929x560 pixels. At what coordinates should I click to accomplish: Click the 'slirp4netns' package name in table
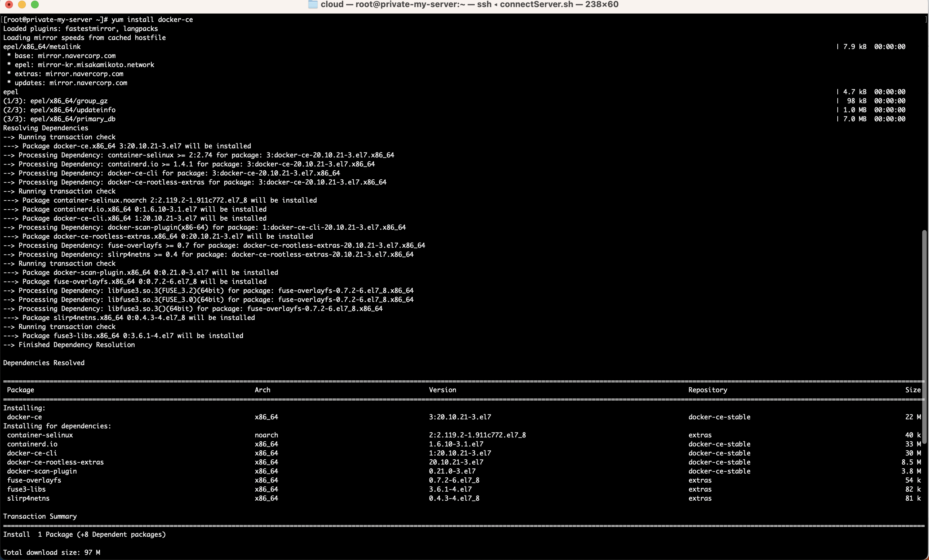click(28, 499)
